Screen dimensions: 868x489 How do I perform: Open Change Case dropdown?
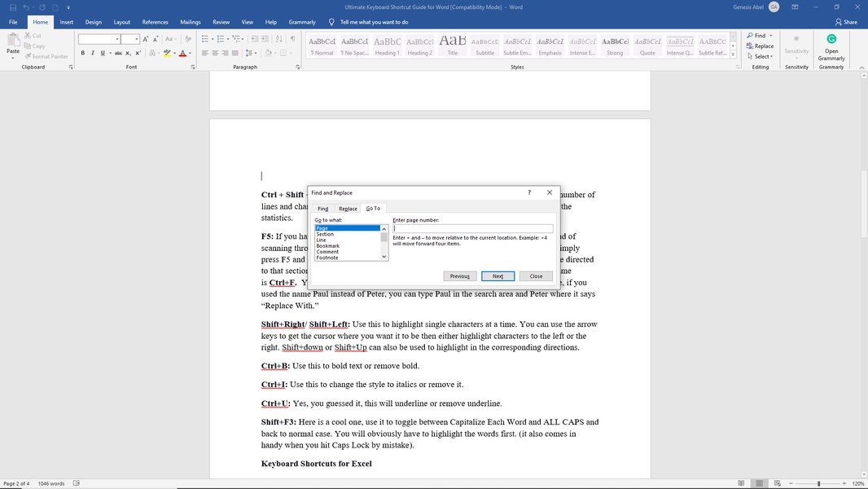pos(170,39)
